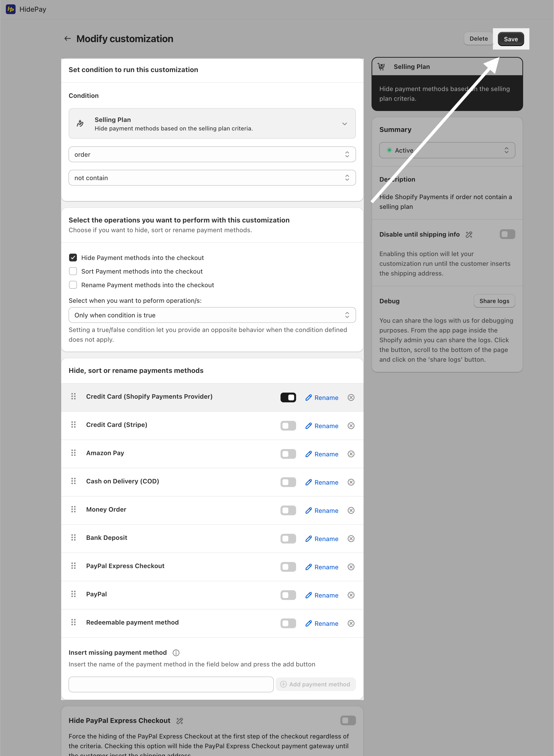Click the wand icon beside Hide PayPal Express Checkout

click(180, 720)
